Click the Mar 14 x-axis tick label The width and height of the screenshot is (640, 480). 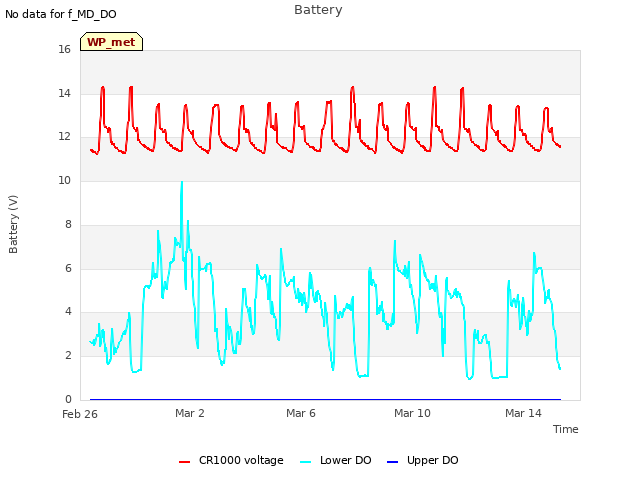click(523, 413)
